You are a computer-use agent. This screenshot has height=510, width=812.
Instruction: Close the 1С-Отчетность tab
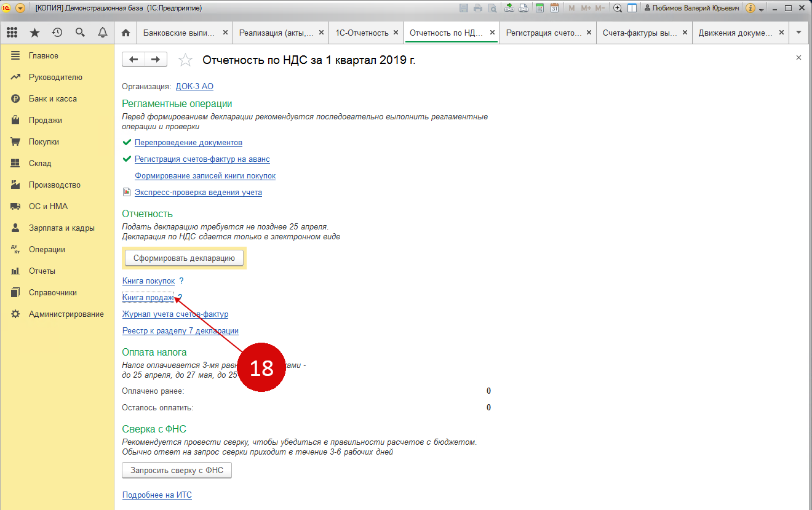(396, 33)
